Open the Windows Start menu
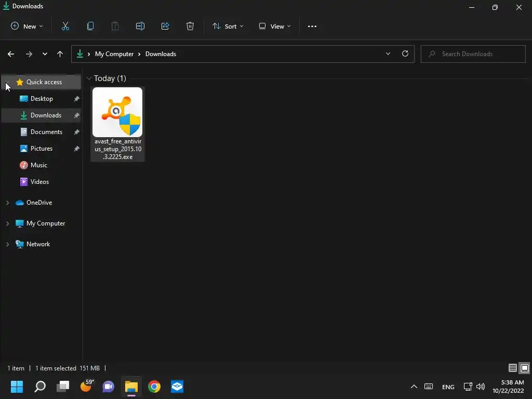Screen dimensions: 532x399 [x=17, y=387]
